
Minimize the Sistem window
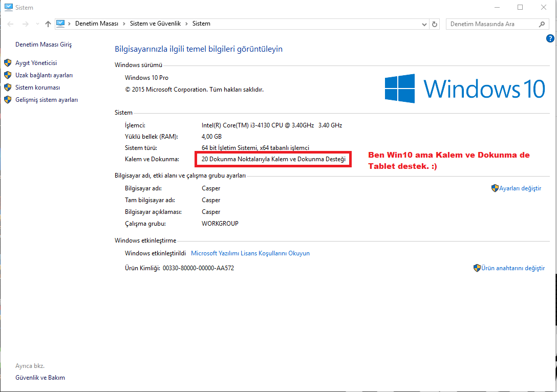(497, 7)
